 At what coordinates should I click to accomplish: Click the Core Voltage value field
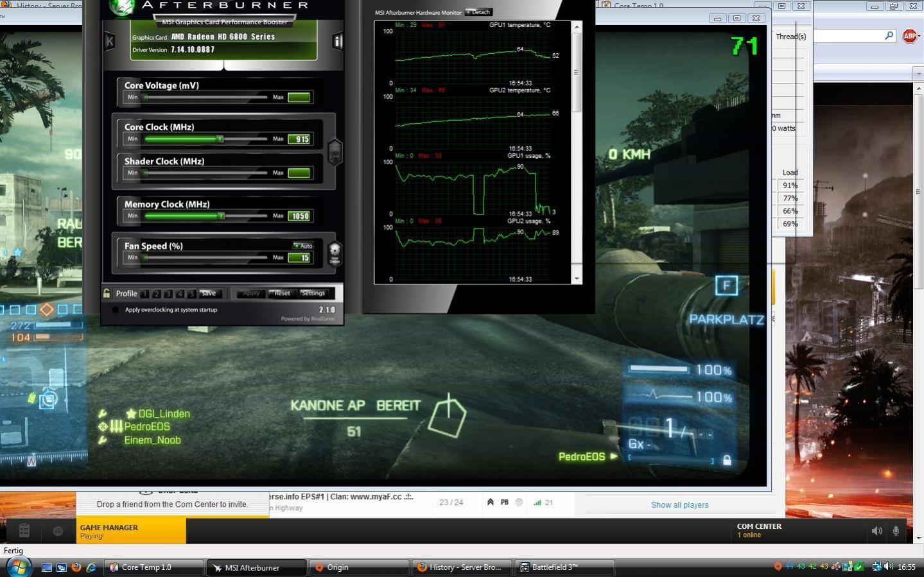[x=300, y=97]
